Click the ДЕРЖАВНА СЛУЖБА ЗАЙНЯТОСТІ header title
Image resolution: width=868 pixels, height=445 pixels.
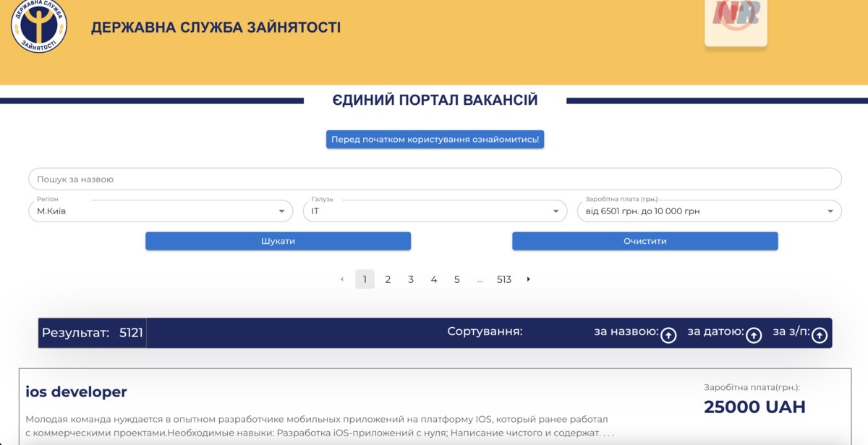pyautogui.click(x=216, y=27)
